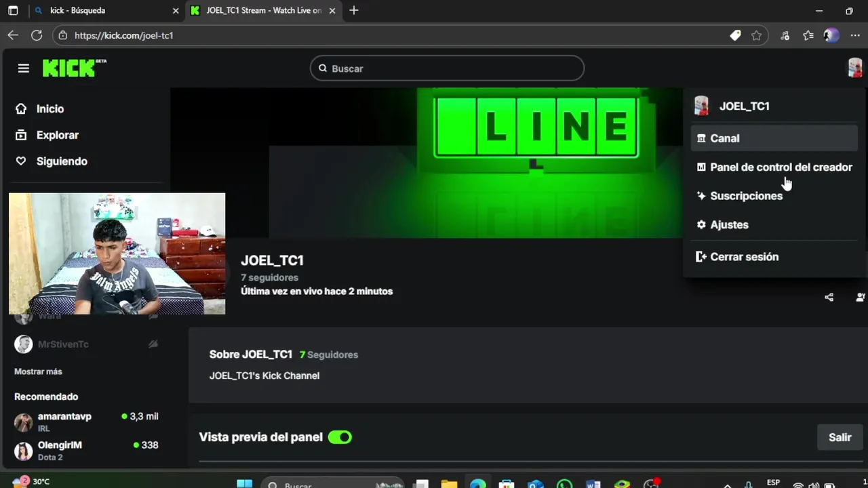
Task: Click the address bar URL kick.com/joel-tc1
Action: (x=124, y=35)
